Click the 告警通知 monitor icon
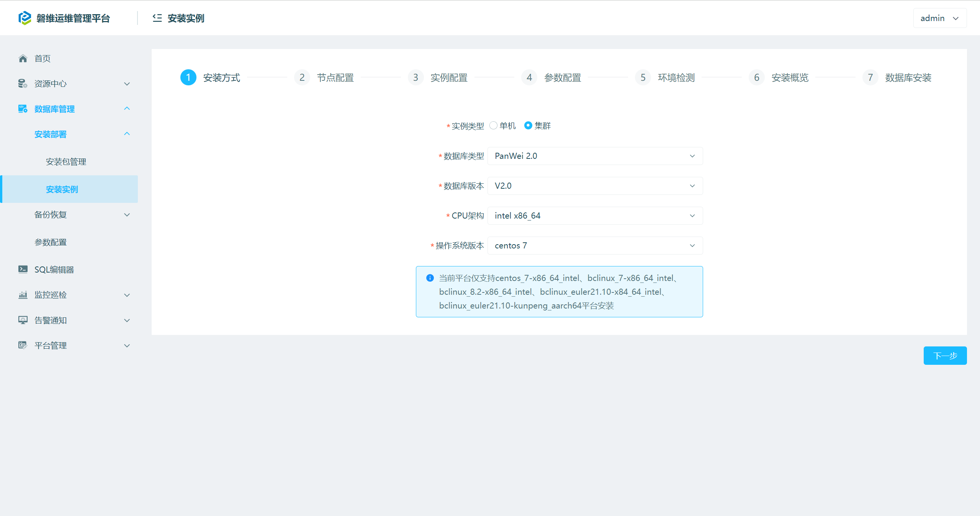The width and height of the screenshot is (980, 516). [23, 320]
